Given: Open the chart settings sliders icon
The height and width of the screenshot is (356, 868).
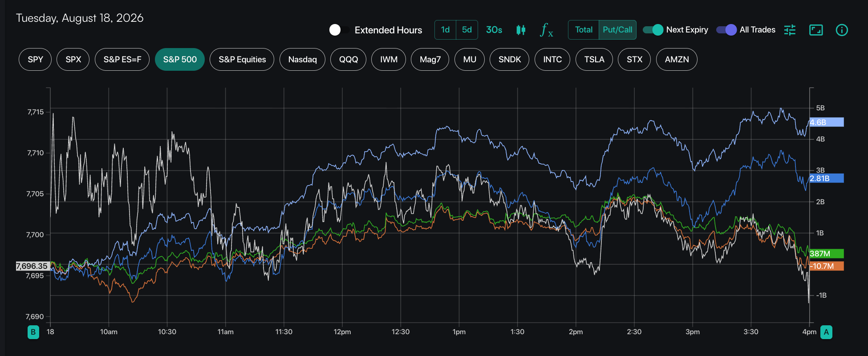Looking at the screenshot, I should tap(790, 30).
